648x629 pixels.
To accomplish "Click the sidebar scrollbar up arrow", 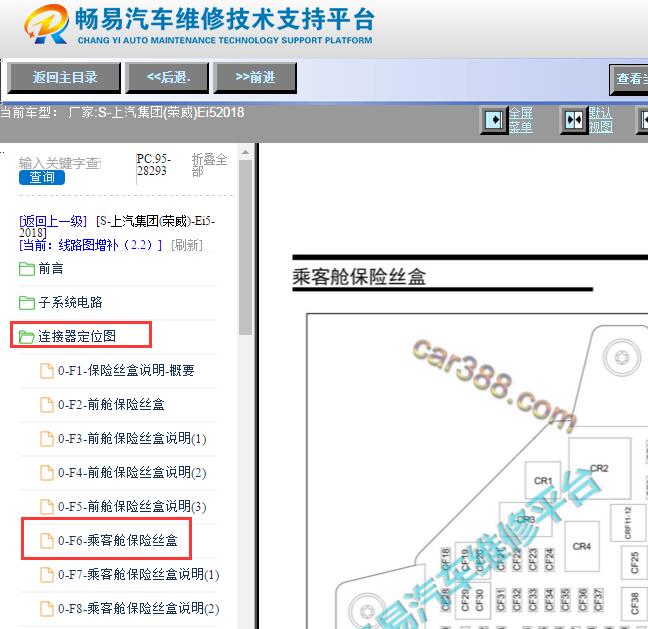I will coord(245,152).
